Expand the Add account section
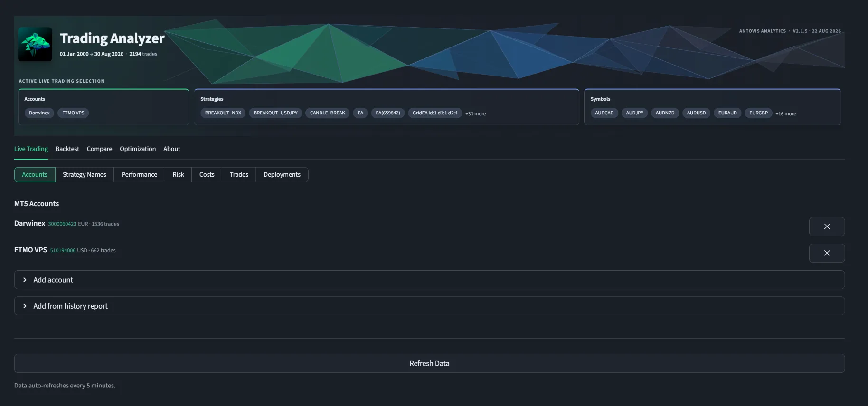The width and height of the screenshot is (868, 406). click(x=429, y=280)
